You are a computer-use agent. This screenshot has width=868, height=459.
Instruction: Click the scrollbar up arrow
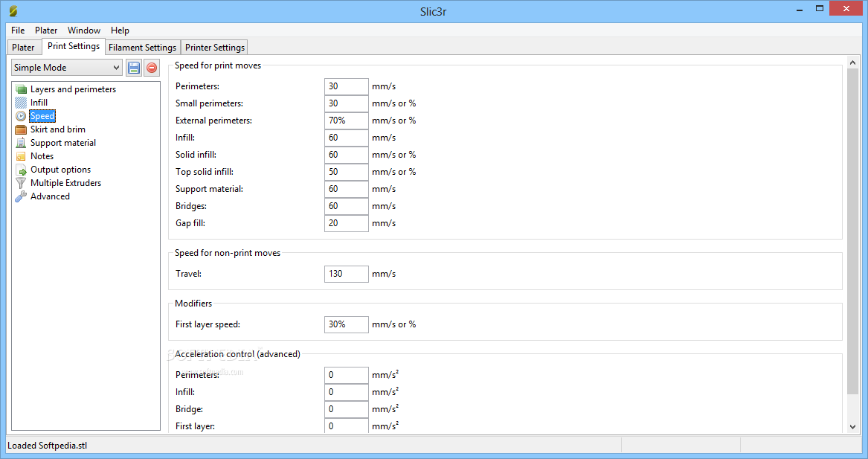click(852, 62)
